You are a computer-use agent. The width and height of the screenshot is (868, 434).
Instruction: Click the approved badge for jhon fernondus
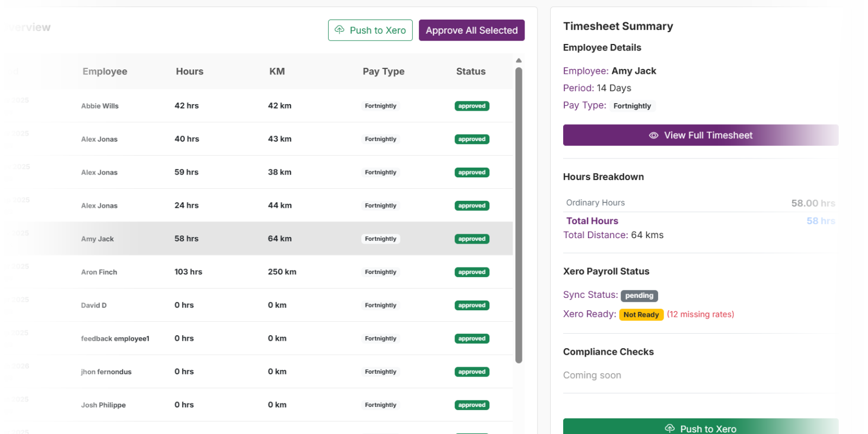tap(472, 372)
